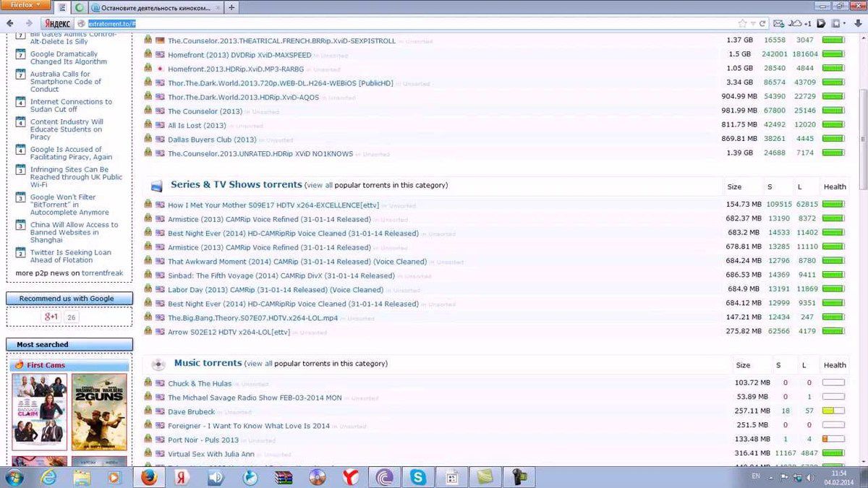Screen dimensions: 868x488
Task: Click the browser Forward arrow button
Action: pyautogui.click(x=29, y=23)
